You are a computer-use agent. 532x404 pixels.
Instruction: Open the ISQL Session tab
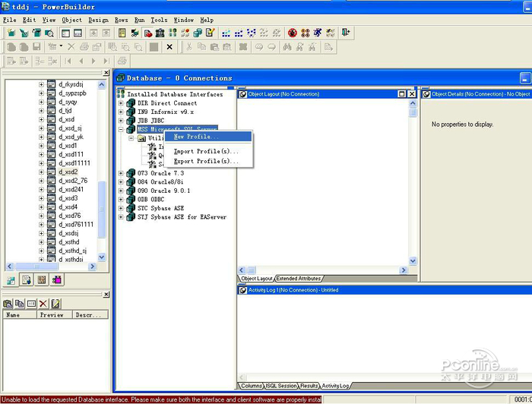[282, 386]
